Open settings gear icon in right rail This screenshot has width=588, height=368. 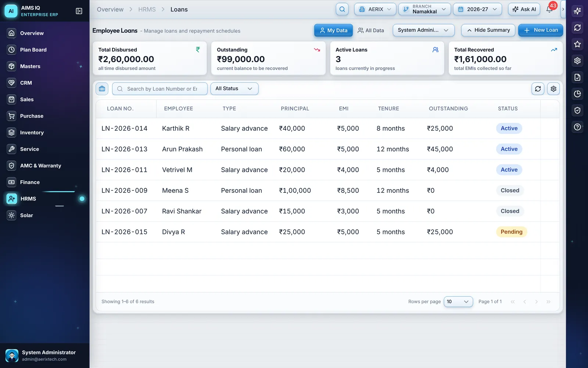[577, 61]
